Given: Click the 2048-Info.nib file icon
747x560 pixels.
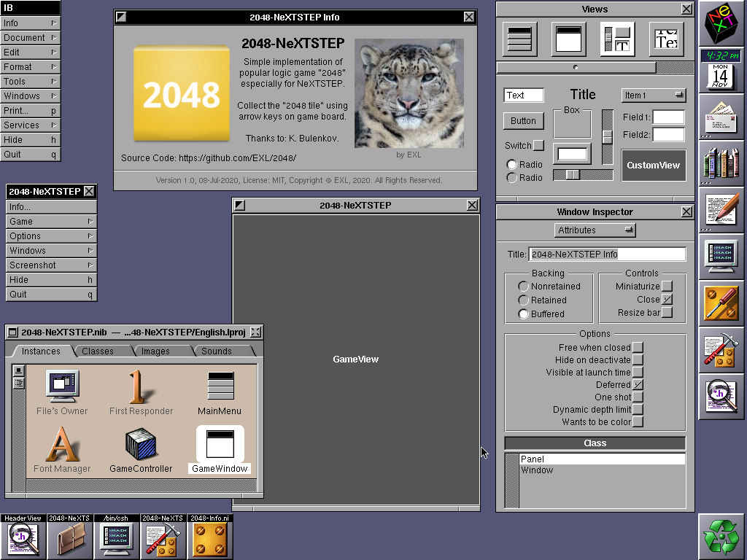Looking at the screenshot, I should [210, 537].
